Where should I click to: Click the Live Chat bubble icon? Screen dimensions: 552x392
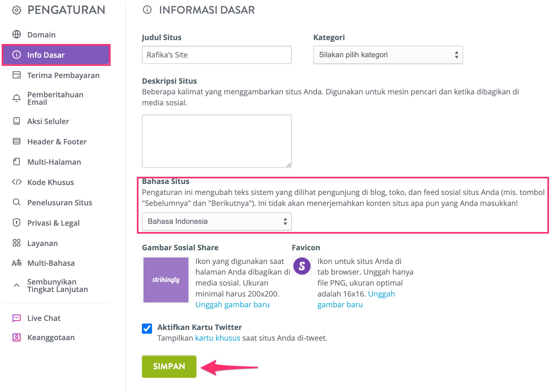click(x=17, y=318)
